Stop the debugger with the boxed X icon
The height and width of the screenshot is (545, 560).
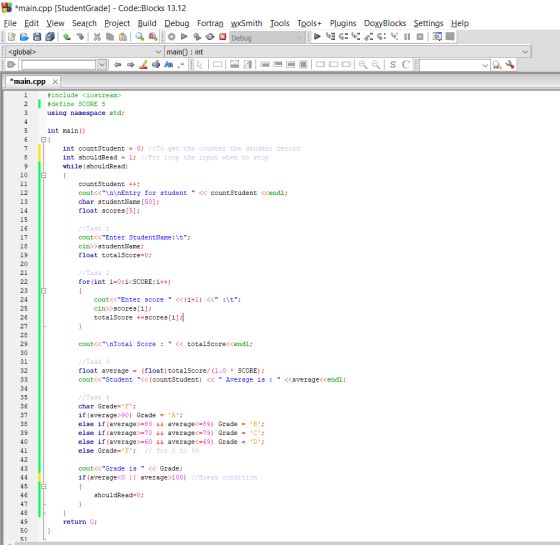pos(420,36)
